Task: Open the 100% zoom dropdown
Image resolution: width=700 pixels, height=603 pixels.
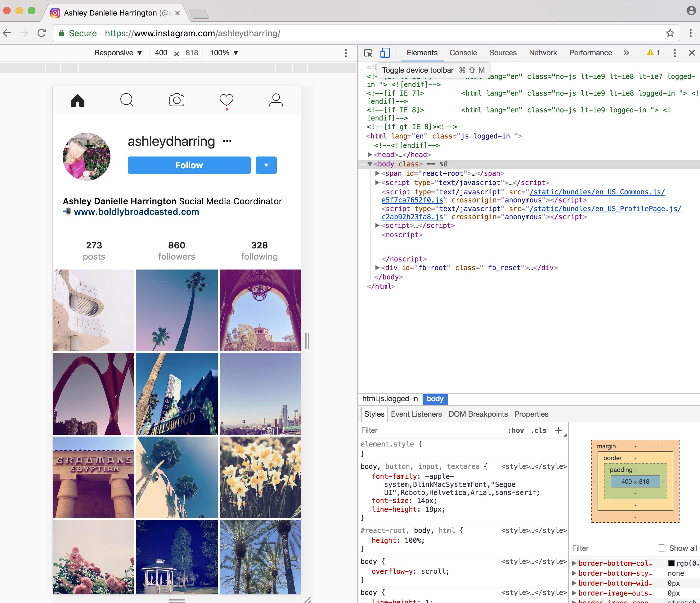Action: click(x=224, y=53)
